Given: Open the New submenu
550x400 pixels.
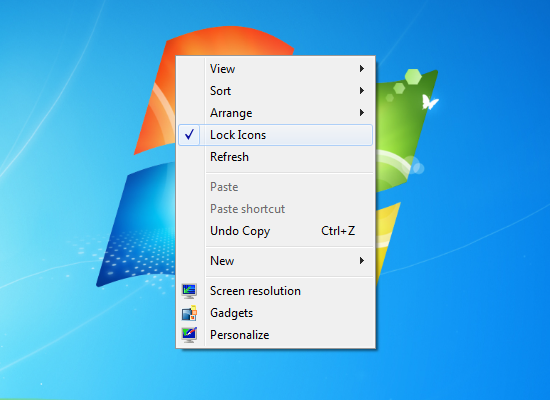Looking at the screenshot, I should pyautogui.click(x=275, y=261).
